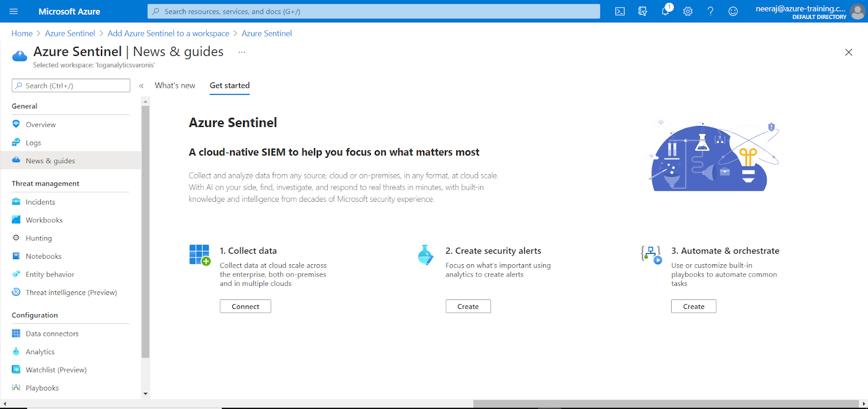This screenshot has height=409, width=868.
Task: Click the Workbooks chart icon
Action: click(16, 220)
